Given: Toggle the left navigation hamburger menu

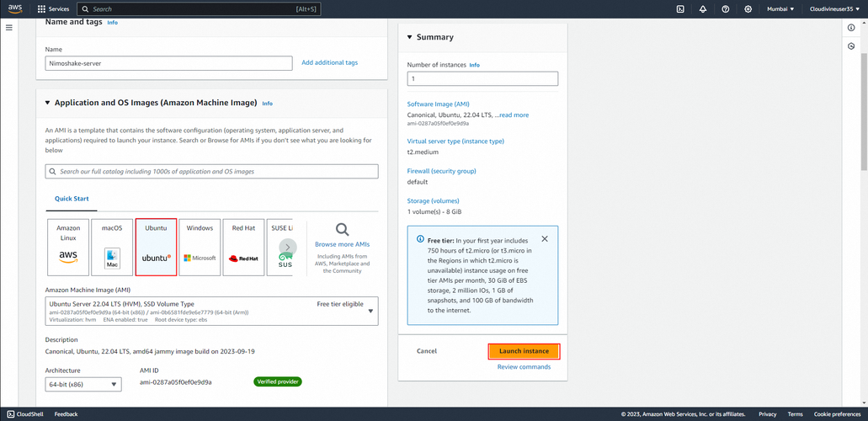Looking at the screenshot, I should (x=9, y=27).
